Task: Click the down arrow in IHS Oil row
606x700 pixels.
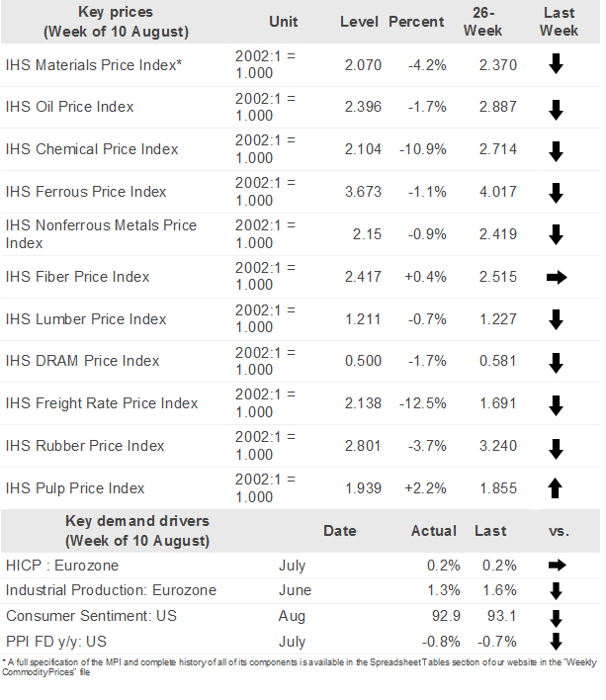Action: pos(556,108)
